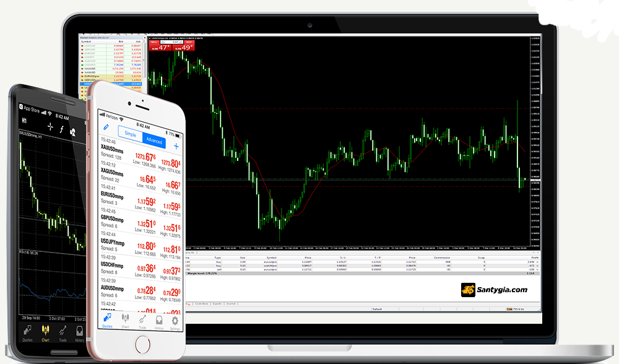Open the indicators 'f' icon on black phone

[x=61, y=129]
